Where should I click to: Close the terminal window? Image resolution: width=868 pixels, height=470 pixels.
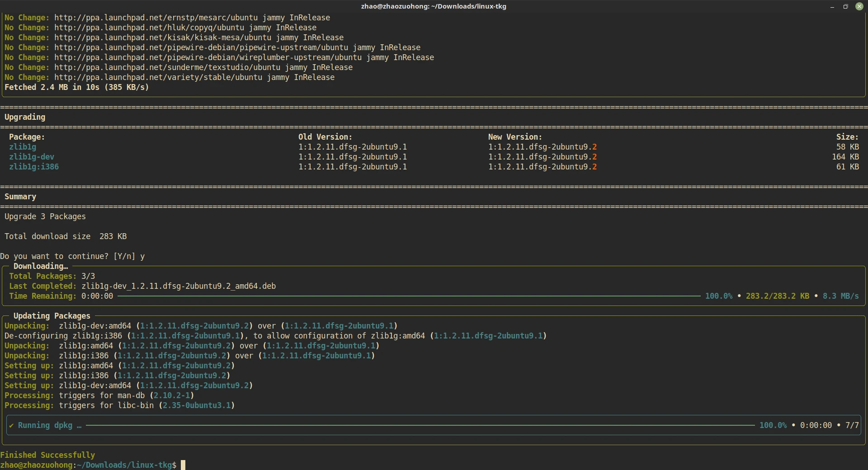859,6
